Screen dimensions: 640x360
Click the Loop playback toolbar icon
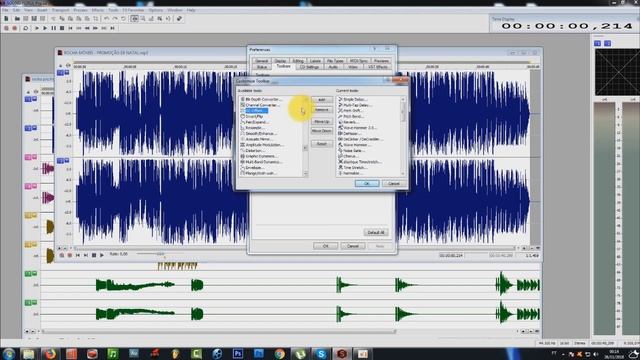[x=25, y=28]
